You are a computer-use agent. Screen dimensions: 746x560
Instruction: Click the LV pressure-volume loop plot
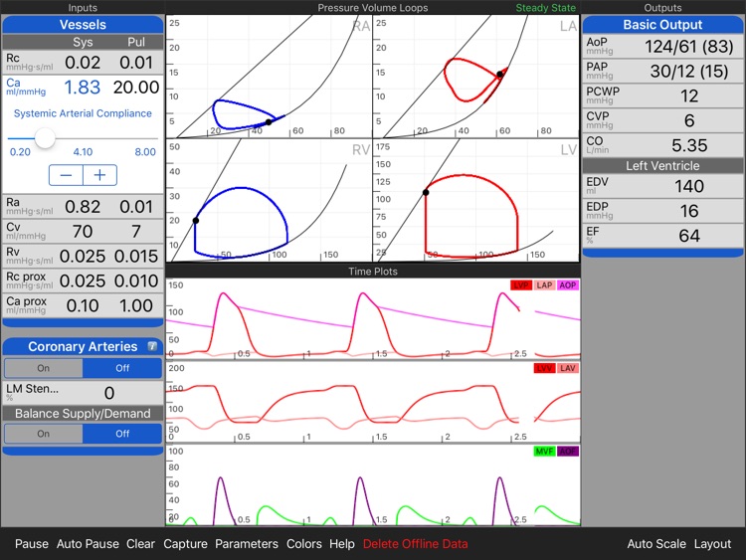pyautogui.click(x=476, y=200)
